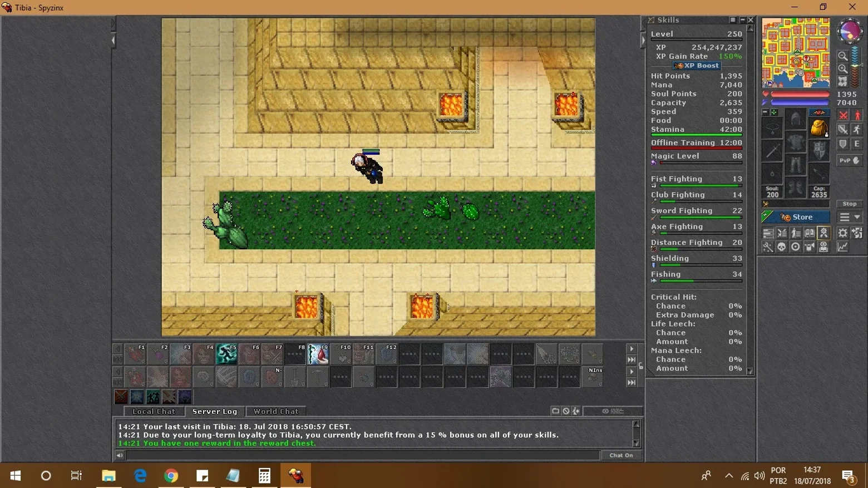Toggle chase opponent mode
This screenshot has width=868, height=488.
point(857,130)
